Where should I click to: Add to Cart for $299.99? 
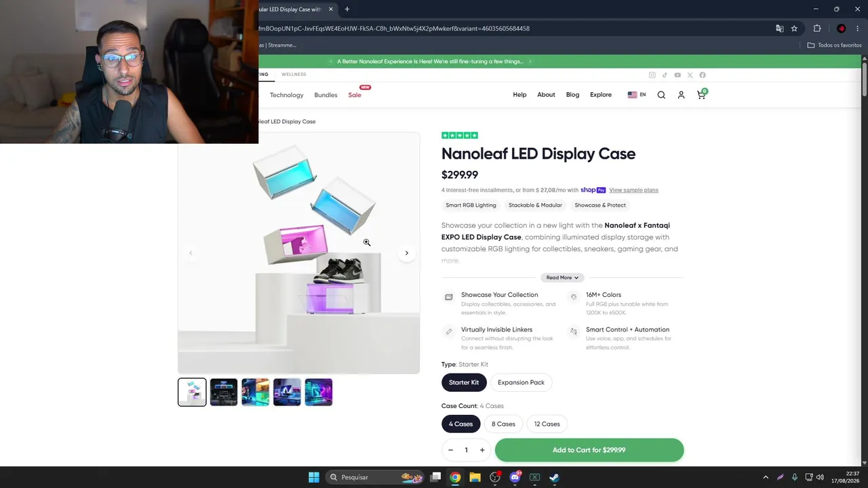click(x=589, y=450)
